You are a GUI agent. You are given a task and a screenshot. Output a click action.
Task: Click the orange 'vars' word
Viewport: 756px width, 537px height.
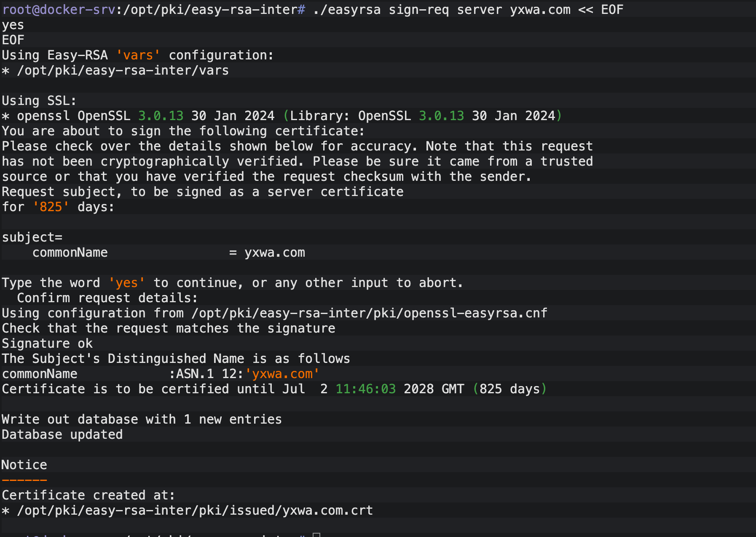click(x=138, y=55)
